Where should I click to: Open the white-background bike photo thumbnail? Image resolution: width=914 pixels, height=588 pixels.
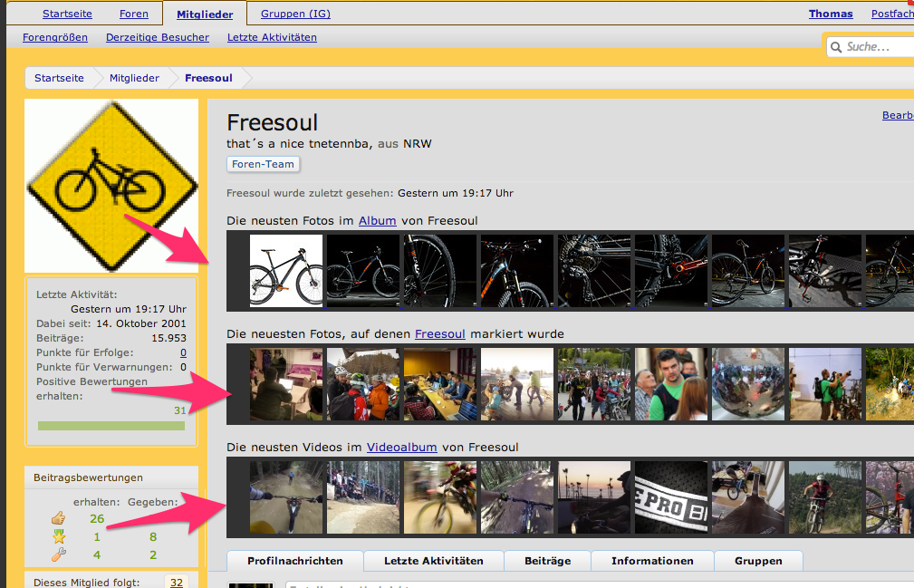pos(286,270)
